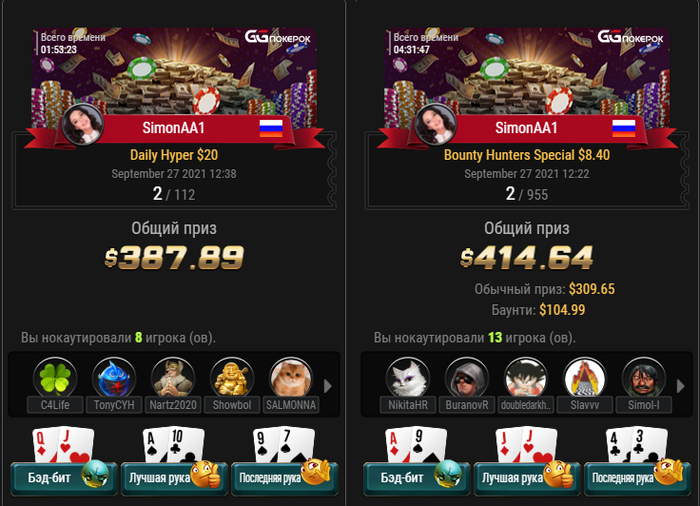Open Nartz2020 knocked-out player avatar
This screenshot has height=506, width=700.
(173, 378)
